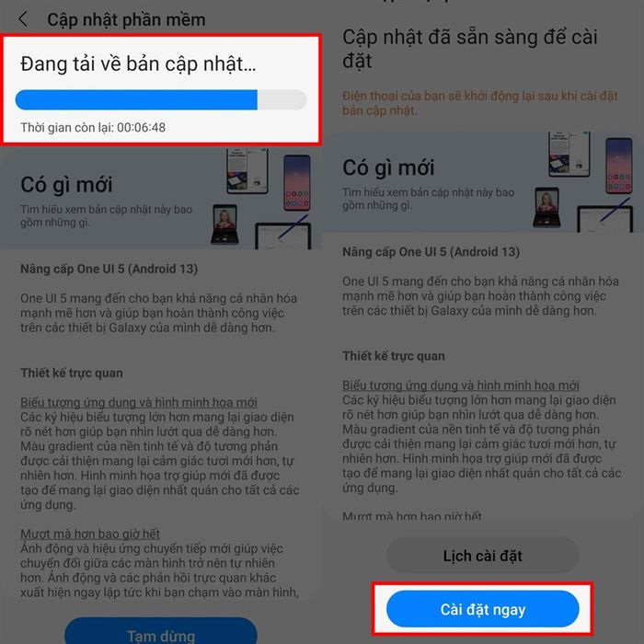644x644 pixels.
Task: Tap the foldable phone with woman illustration, left banner
Action: tap(224, 224)
